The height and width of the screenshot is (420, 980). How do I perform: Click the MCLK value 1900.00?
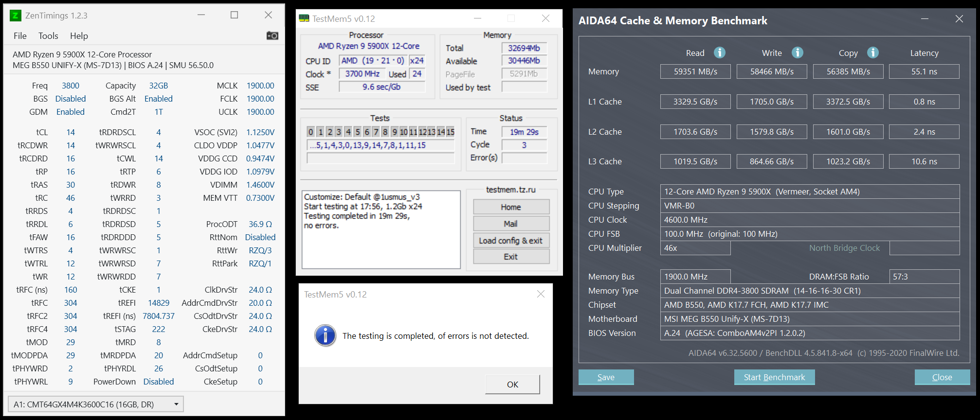[260, 86]
